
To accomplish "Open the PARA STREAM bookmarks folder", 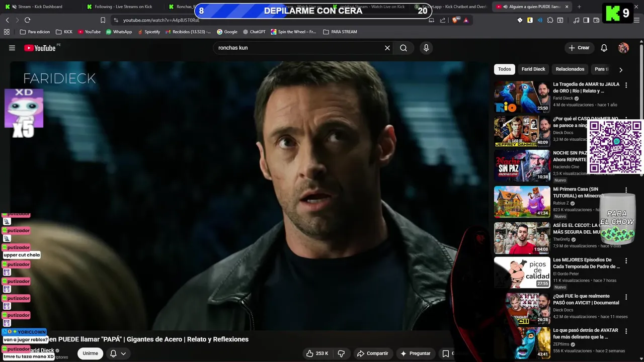I will (x=340, y=32).
